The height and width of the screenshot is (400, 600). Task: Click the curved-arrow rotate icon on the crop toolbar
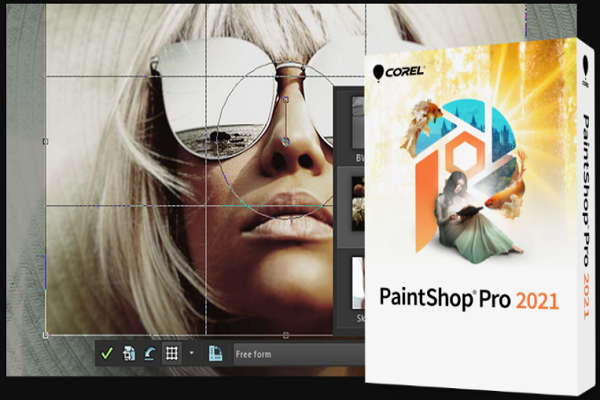150,354
